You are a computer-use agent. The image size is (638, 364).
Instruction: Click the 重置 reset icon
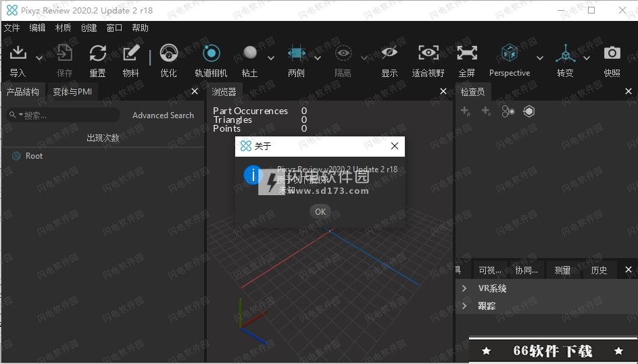click(97, 53)
